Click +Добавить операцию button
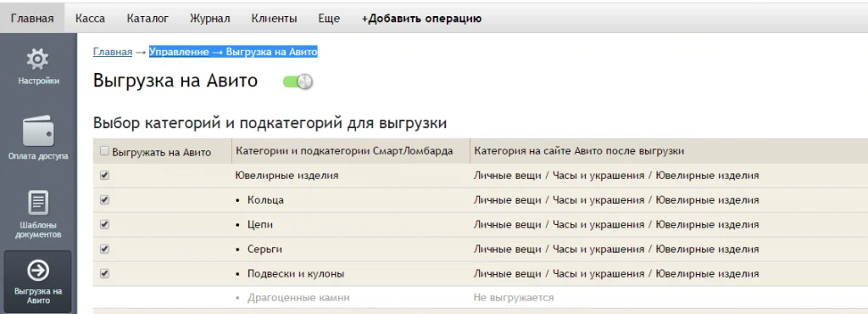The image size is (868, 314). (x=422, y=19)
